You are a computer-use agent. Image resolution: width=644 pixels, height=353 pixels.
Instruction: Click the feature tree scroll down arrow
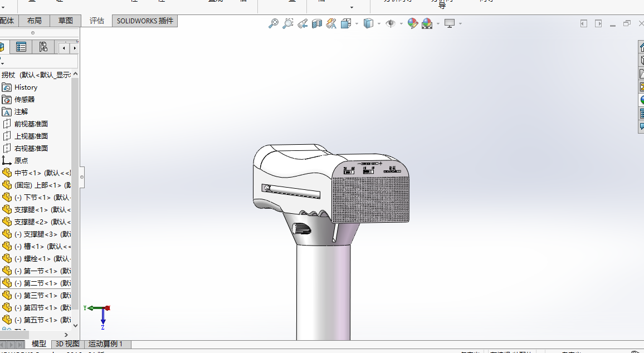pos(75,325)
